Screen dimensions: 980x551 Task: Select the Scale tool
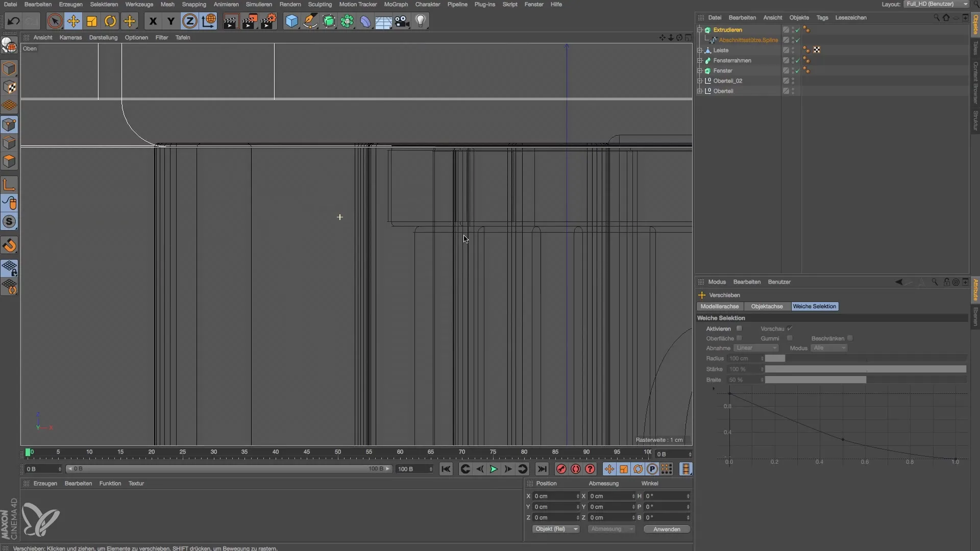(92, 21)
